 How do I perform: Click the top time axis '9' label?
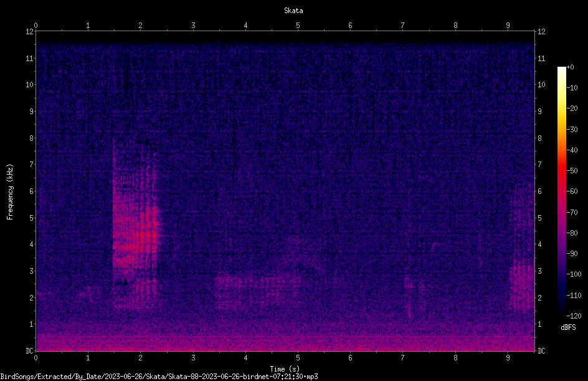tap(508, 25)
